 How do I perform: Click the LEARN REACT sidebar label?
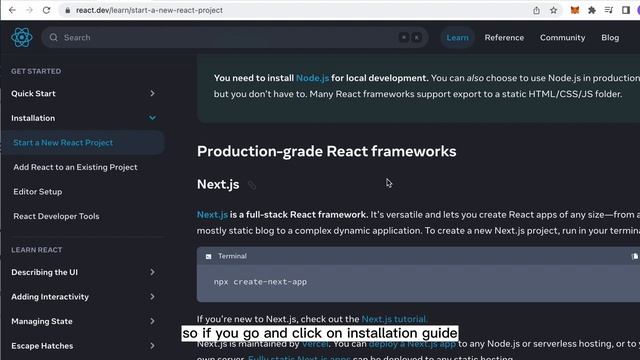click(36, 250)
